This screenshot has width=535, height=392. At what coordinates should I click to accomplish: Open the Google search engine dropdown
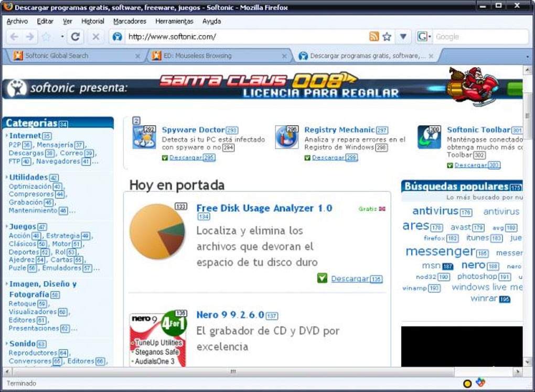tap(422, 37)
